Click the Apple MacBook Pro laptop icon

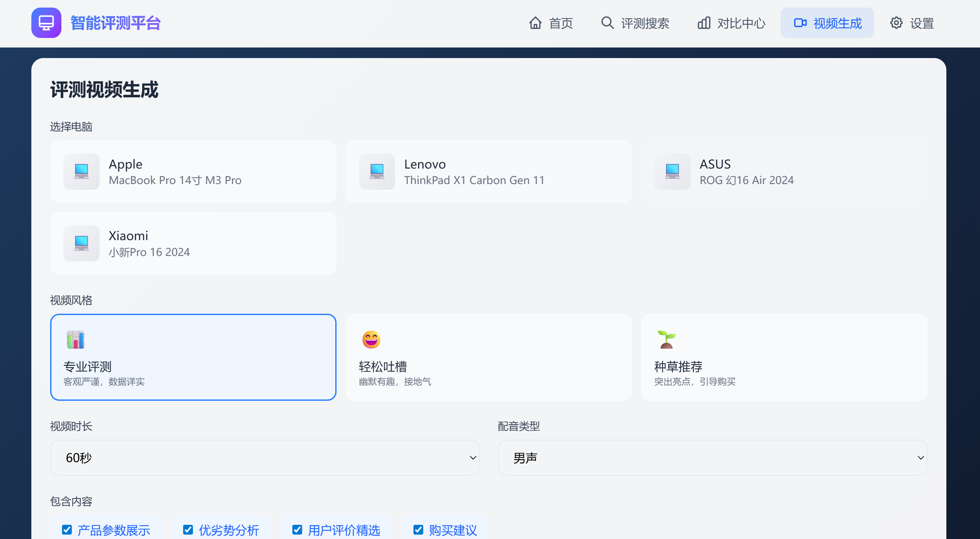82,171
